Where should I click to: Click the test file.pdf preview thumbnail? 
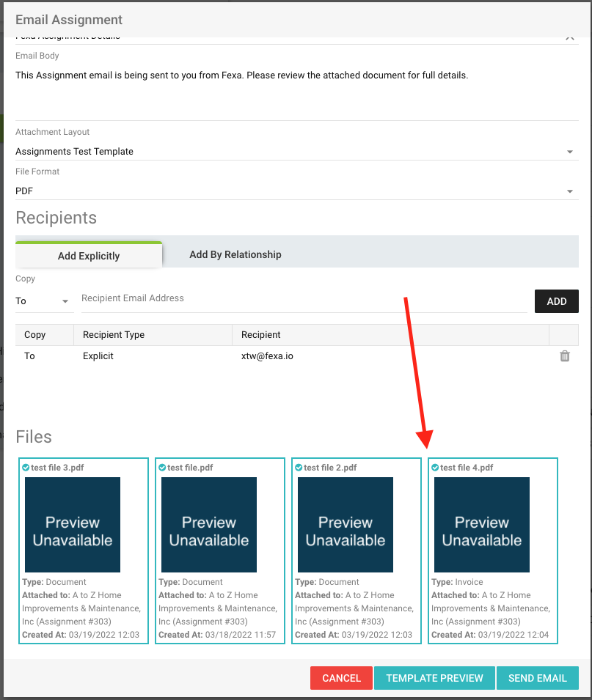pos(209,525)
